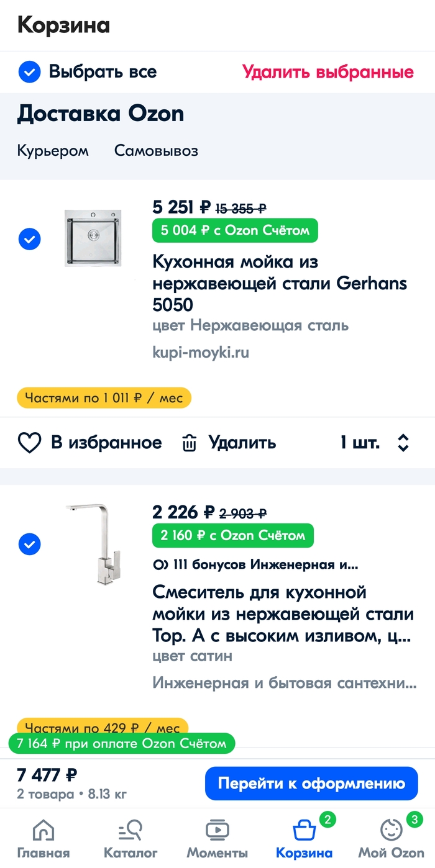Switch to Самовывоз delivery tab
Image resolution: width=435 pixels, height=868 pixels.
(x=156, y=151)
